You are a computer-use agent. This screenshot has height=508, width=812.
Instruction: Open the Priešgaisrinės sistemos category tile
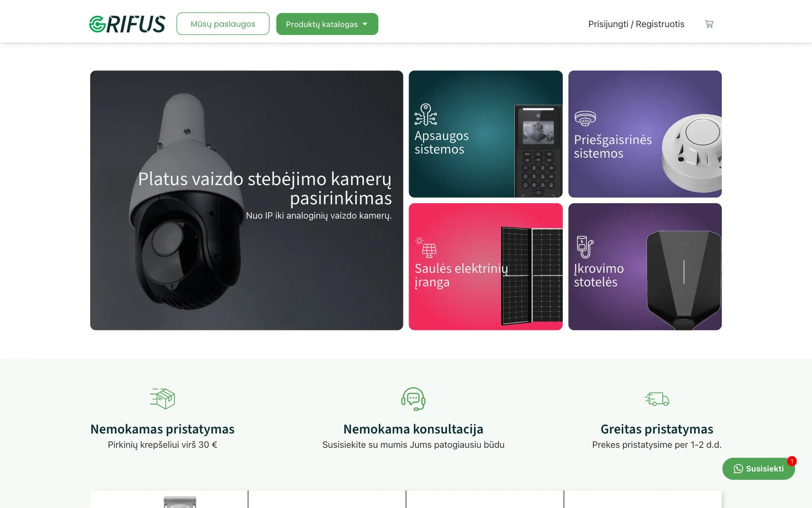coord(645,134)
